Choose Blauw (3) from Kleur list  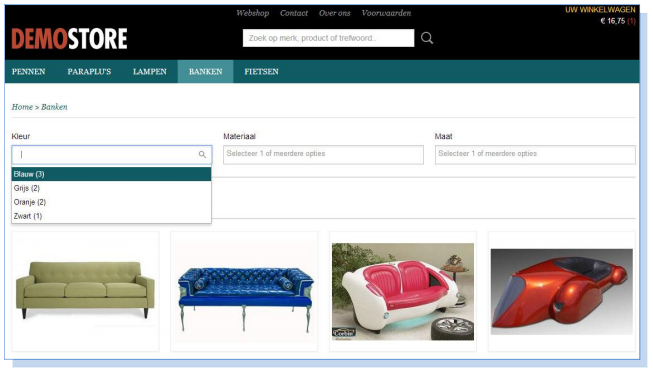(x=111, y=174)
